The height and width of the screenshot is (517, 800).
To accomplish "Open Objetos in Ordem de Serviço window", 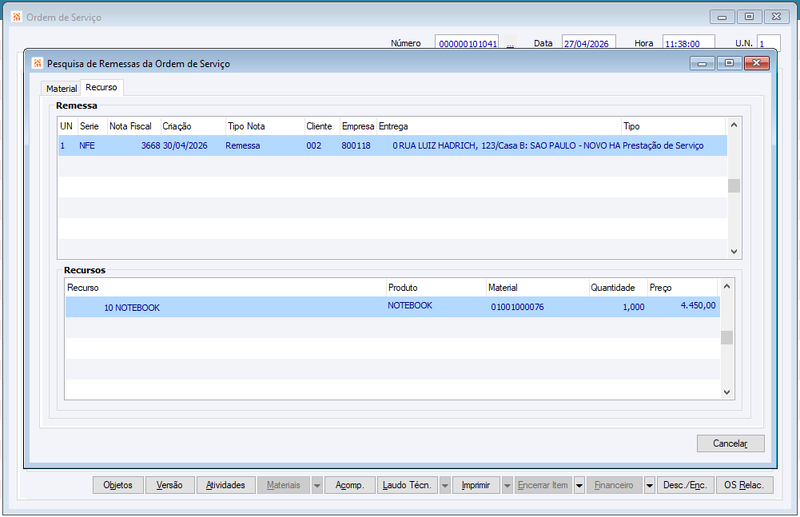I will pyautogui.click(x=118, y=485).
